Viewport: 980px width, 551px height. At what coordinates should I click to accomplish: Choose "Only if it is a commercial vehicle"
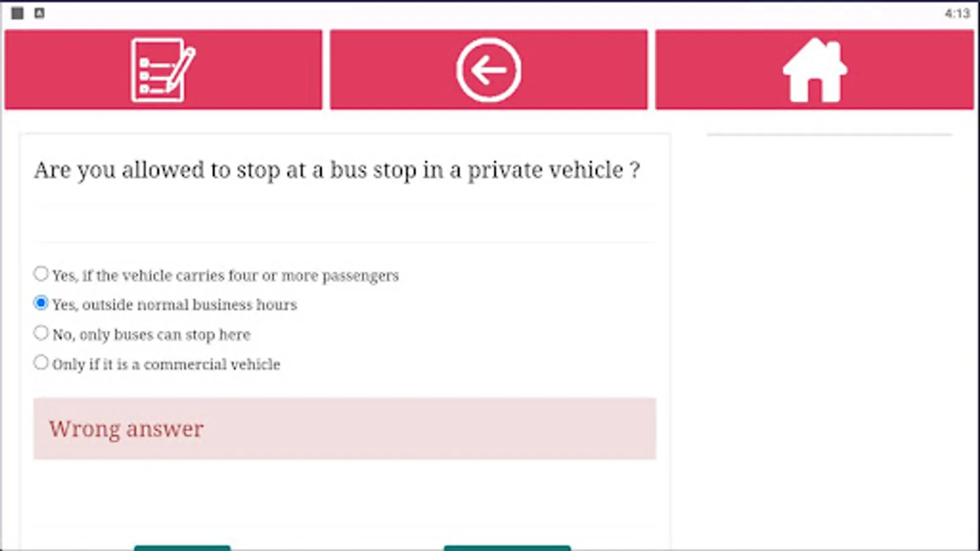(41, 362)
